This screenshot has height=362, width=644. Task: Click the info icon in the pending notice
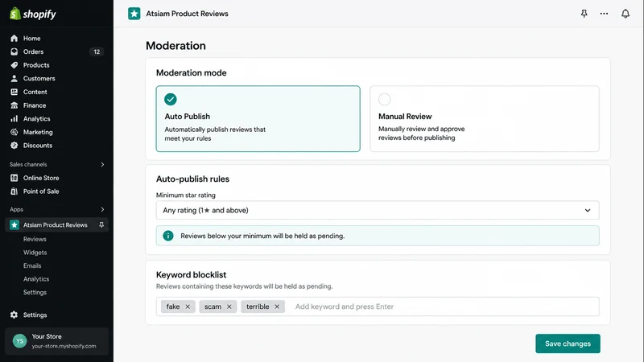[x=168, y=236]
